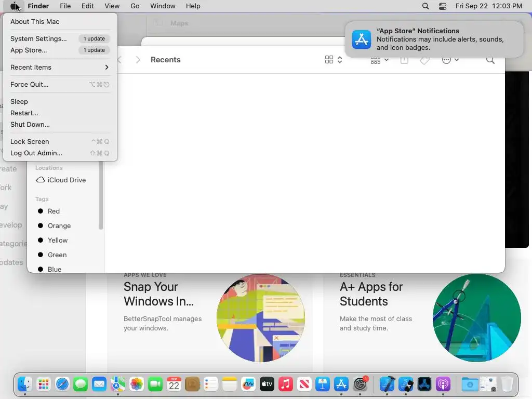Click the Finder sidebar scrollbar
The height and width of the screenshot is (399, 532).
click(x=100, y=196)
